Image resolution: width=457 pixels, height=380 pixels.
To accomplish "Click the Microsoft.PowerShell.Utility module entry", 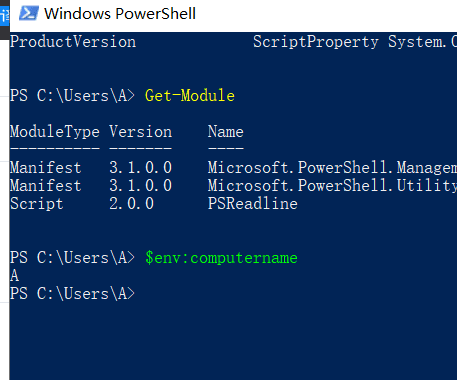I will [332, 186].
